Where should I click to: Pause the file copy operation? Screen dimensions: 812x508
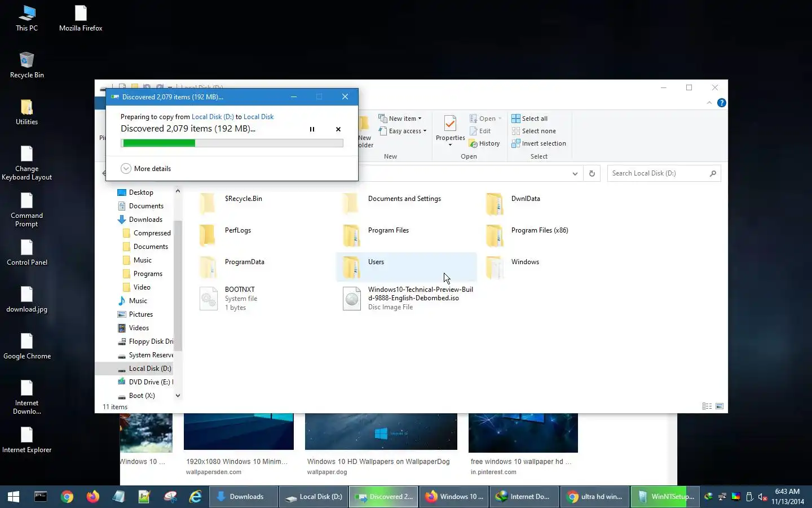(312, 129)
